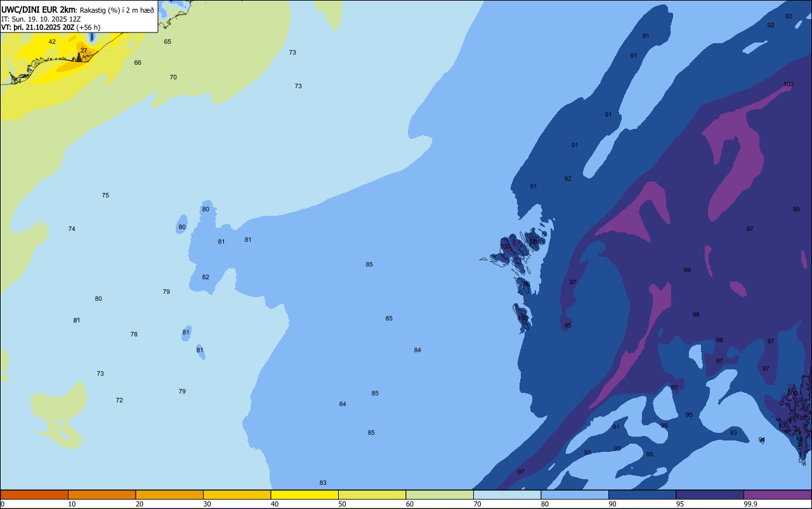
Task: Click the 20–30 orange-yellow legend swatch
Action: (x=169, y=494)
